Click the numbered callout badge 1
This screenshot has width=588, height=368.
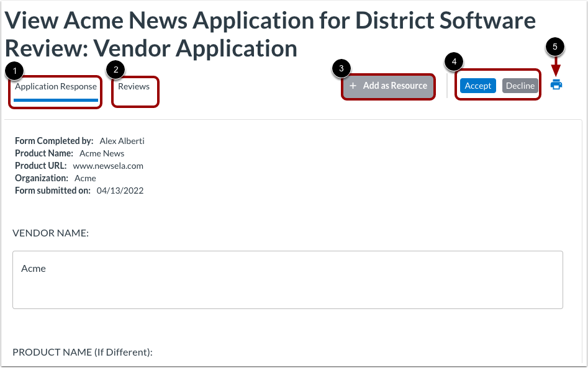tap(14, 70)
